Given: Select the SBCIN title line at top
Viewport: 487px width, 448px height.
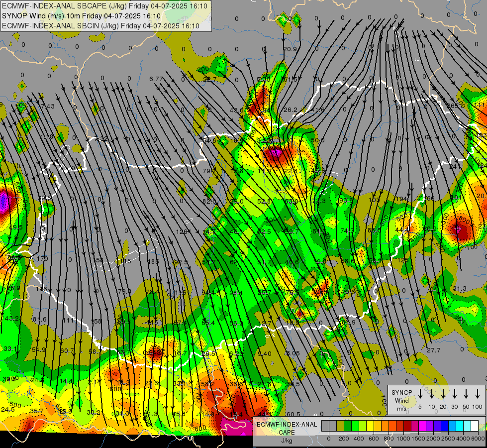Looking at the screenshot, I should tap(100, 26).
